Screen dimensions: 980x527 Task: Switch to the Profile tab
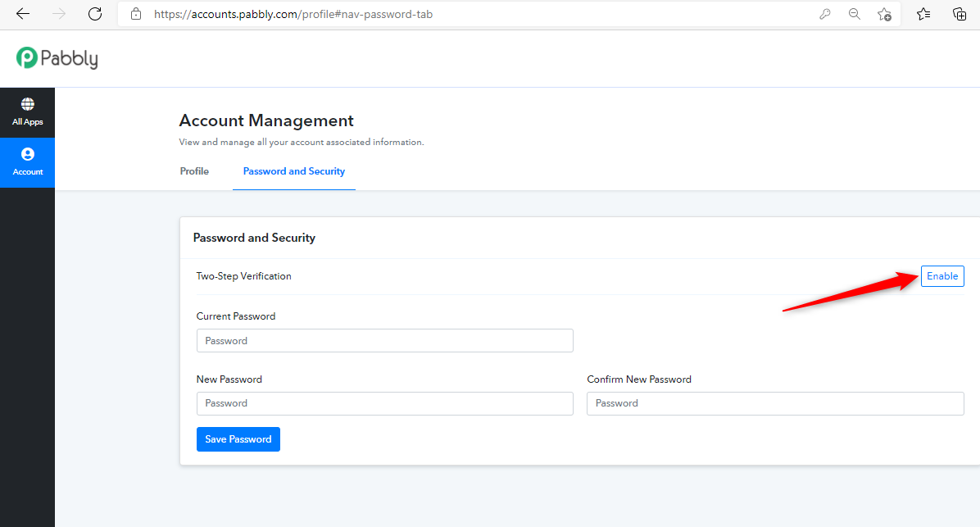(x=194, y=171)
